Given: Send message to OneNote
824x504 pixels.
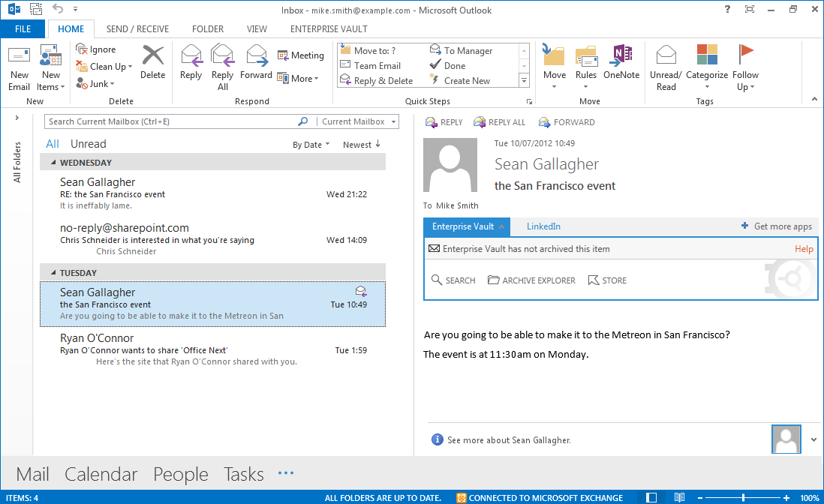Looking at the screenshot, I should [621, 62].
